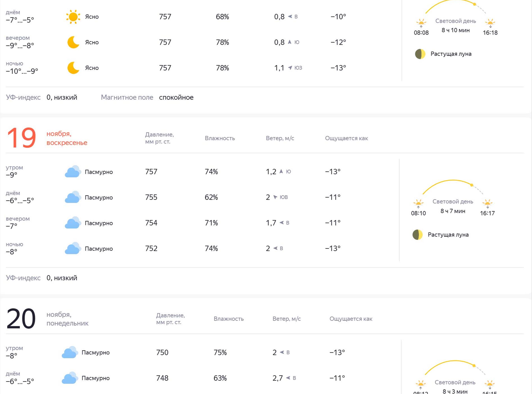This screenshot has width=532, height=394.
Task: Click the sun icon beside daytime "Ясно"
Action: [73, 17]
